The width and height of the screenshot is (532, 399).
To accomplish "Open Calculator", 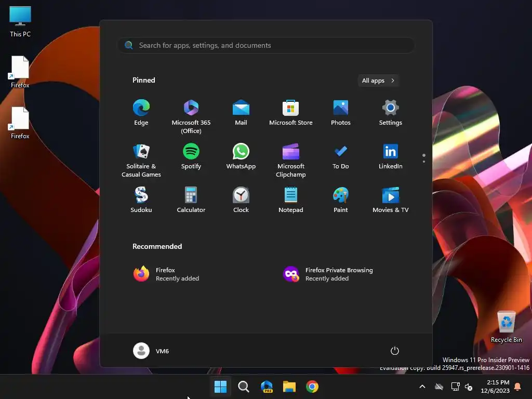I will pos(191,200).
